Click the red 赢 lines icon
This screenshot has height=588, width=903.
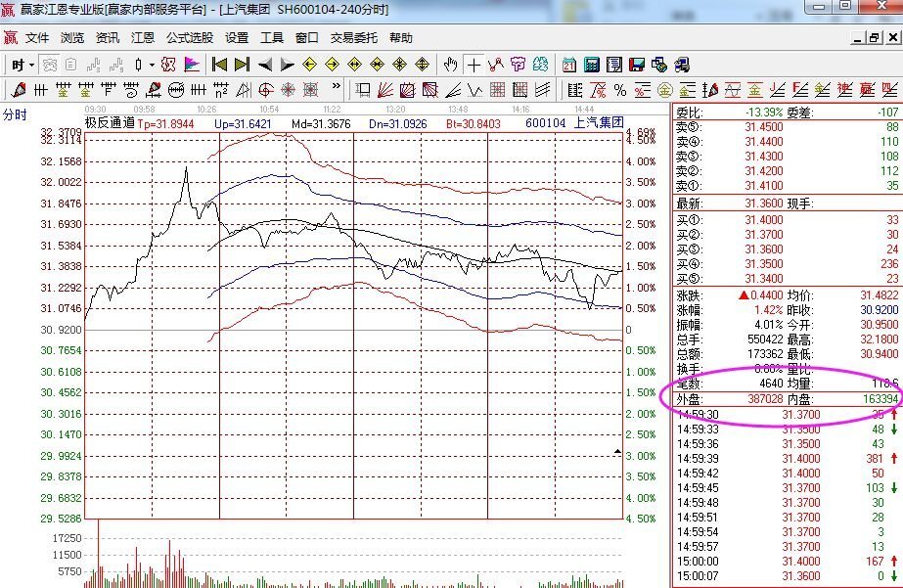868,90
